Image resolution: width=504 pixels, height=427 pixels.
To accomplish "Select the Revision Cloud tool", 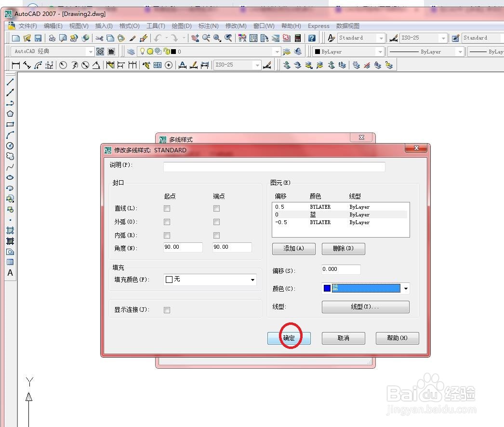I will tap(10, 156).
